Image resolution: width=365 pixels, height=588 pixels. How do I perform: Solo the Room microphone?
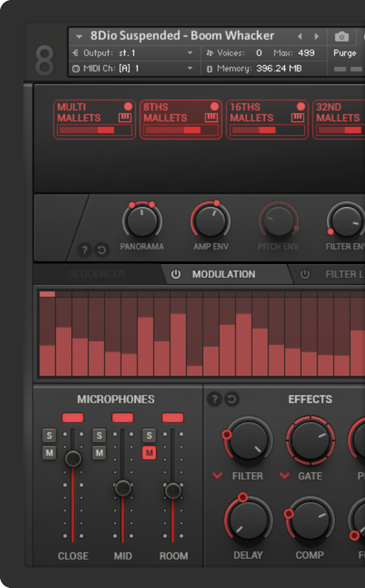[149, 436]
